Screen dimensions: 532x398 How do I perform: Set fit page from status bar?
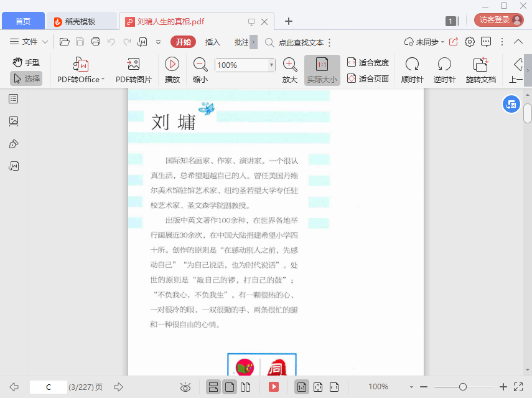[x=318, y=387]
